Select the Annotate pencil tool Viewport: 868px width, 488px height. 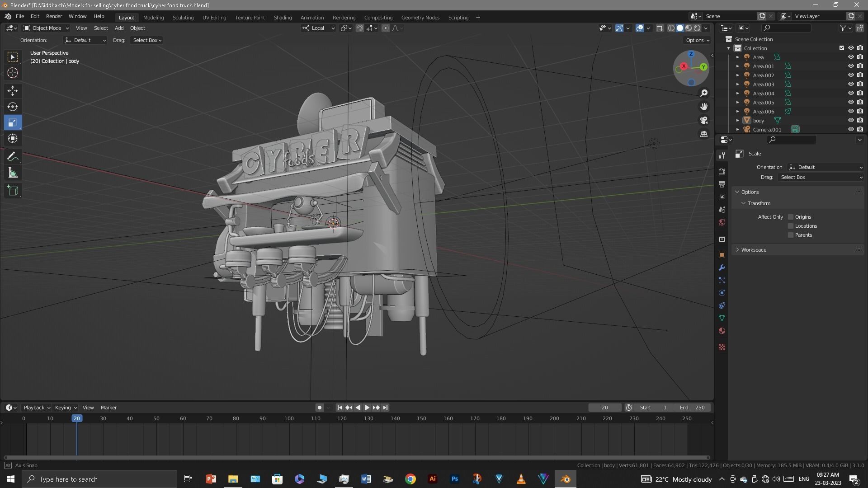(x=13, y=157)
